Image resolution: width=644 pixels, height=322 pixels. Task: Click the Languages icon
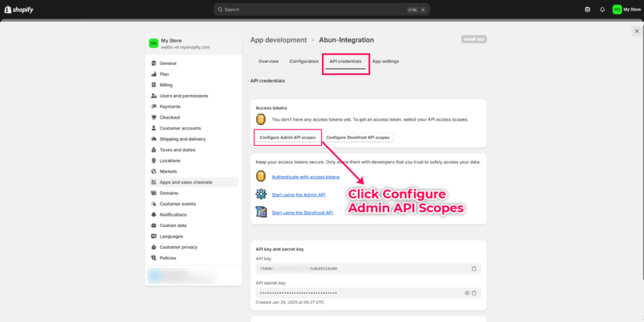[153, 236]
